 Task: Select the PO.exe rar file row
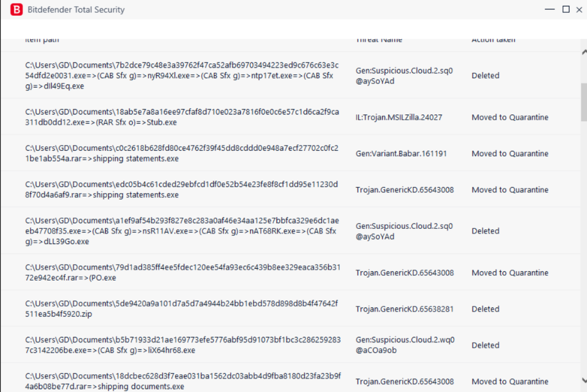(x=291, y=272)
